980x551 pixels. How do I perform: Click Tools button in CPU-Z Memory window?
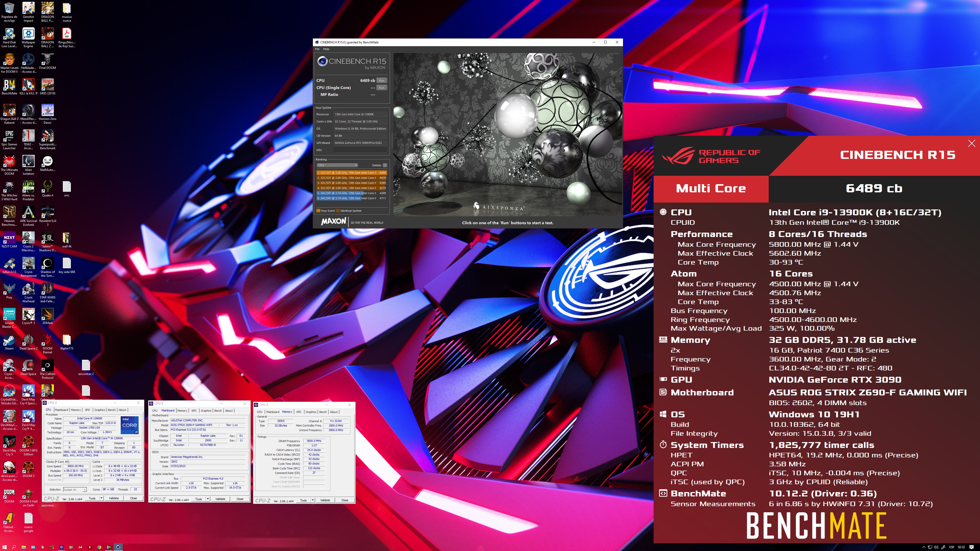303,500
